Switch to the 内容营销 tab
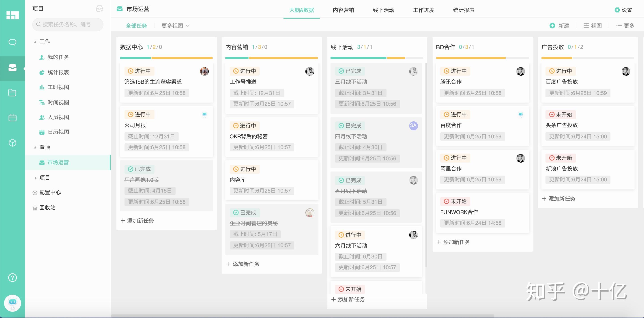This screenshot has width=644, height=318. coord(343,10)
